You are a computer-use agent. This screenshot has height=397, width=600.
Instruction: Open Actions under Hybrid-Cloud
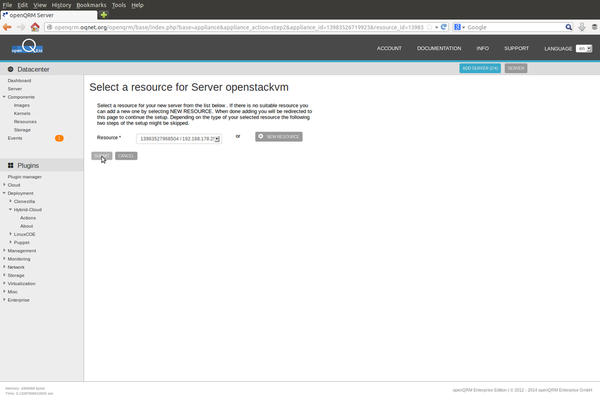[28, 218]
